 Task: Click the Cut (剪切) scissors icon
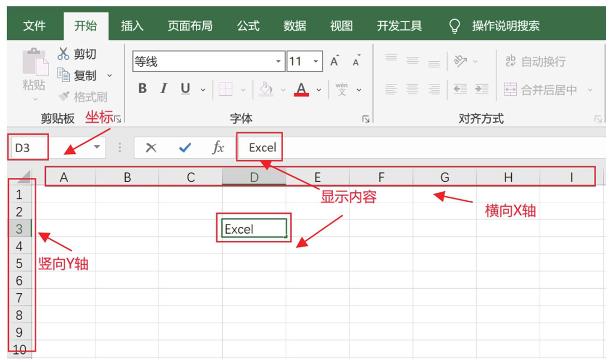(64, 54)
